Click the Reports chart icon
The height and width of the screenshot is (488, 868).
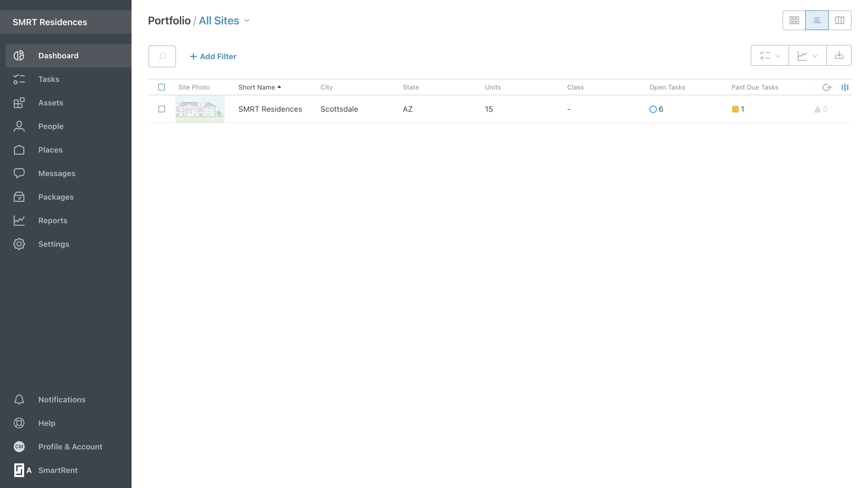click(19, 221)
